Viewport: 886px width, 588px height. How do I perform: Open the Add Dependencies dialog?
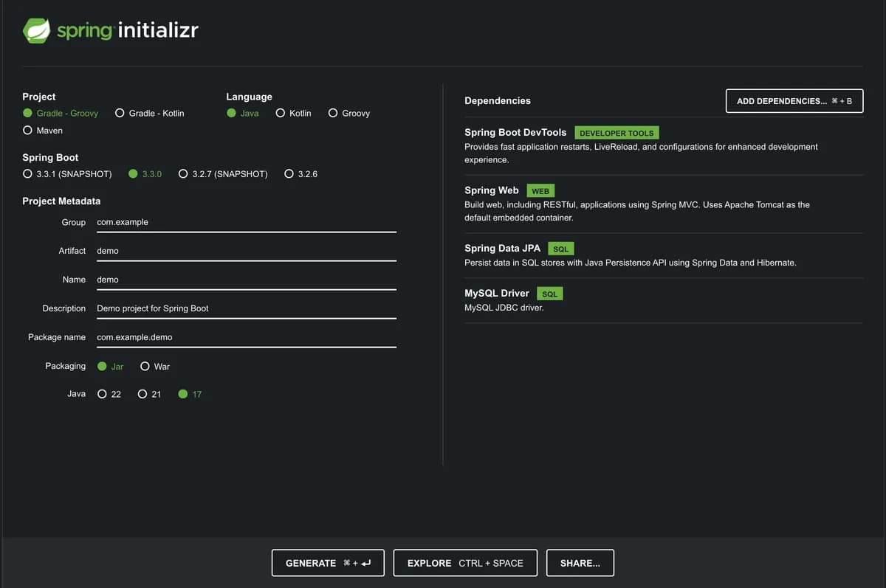[794, 101]
